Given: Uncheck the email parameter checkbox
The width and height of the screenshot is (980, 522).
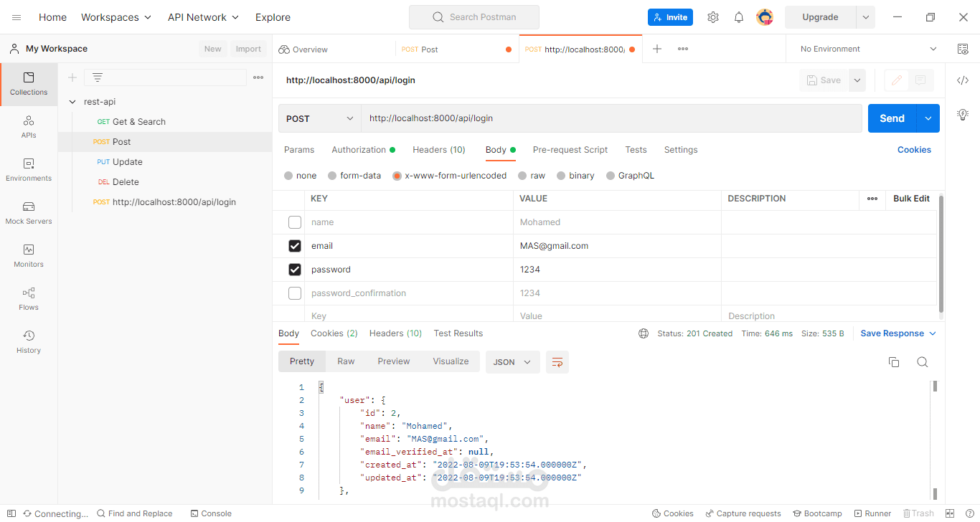Looking at the screenshot, I should [295, 246].
